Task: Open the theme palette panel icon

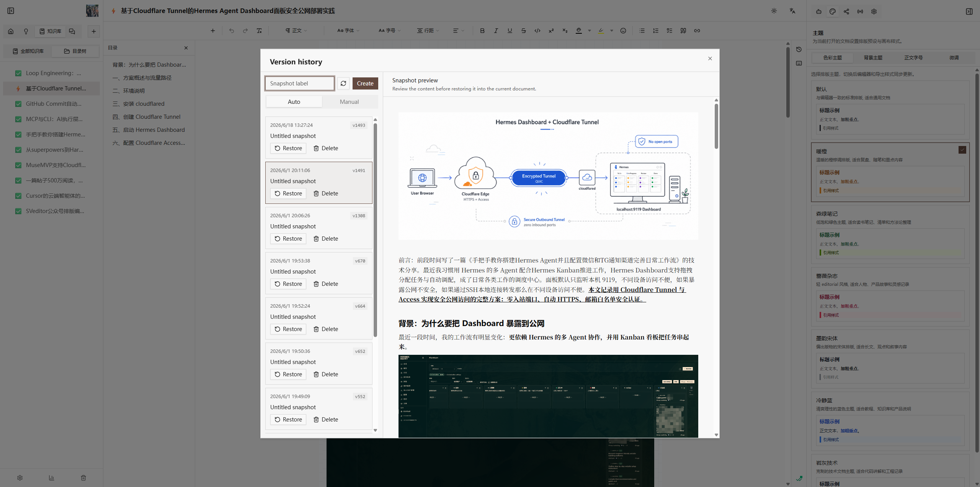Action: pyautogui.click(x=833, y=11)
